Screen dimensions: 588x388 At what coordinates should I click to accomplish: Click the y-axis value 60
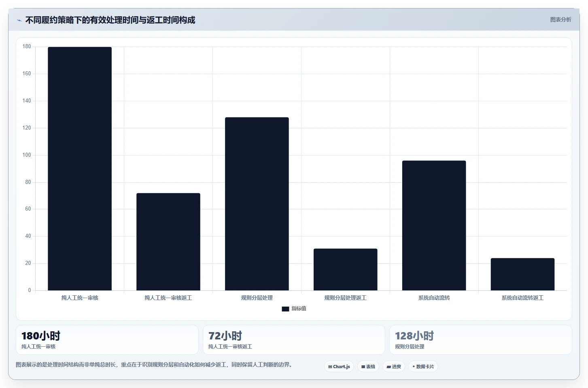pos(28,209)
